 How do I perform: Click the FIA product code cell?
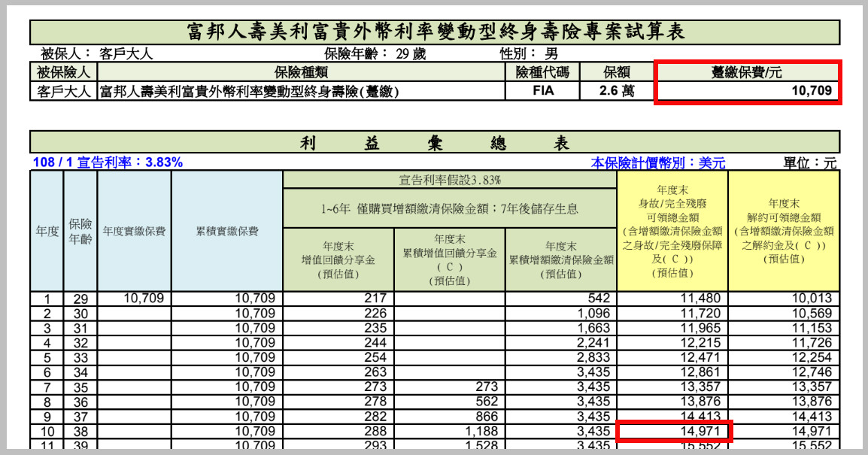click(542, 91)
